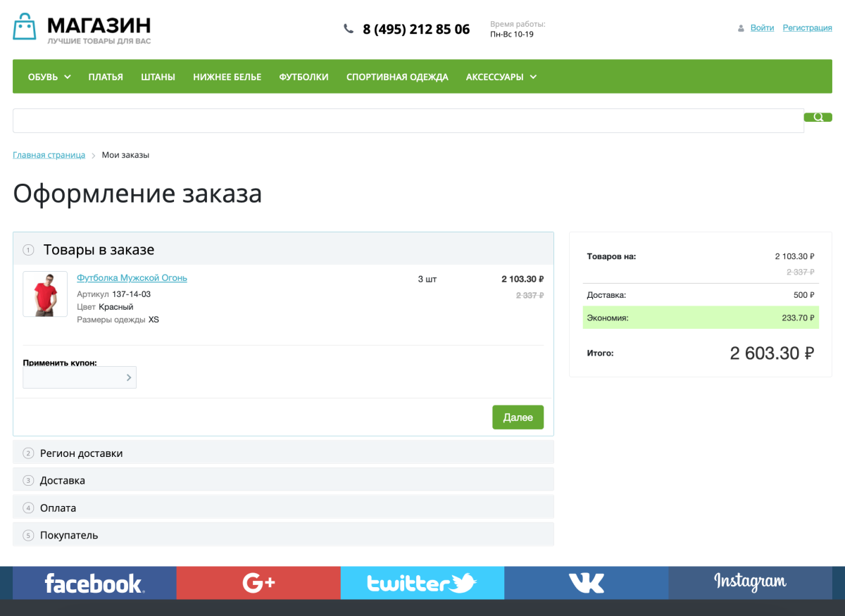Open the Оплата accordion step
Screen dimensions: 845x616
click(x=284, y=508)
